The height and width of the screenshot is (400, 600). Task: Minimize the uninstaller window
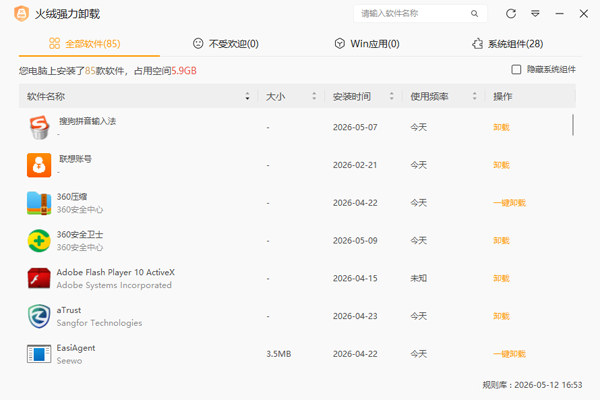coord(559,14)
